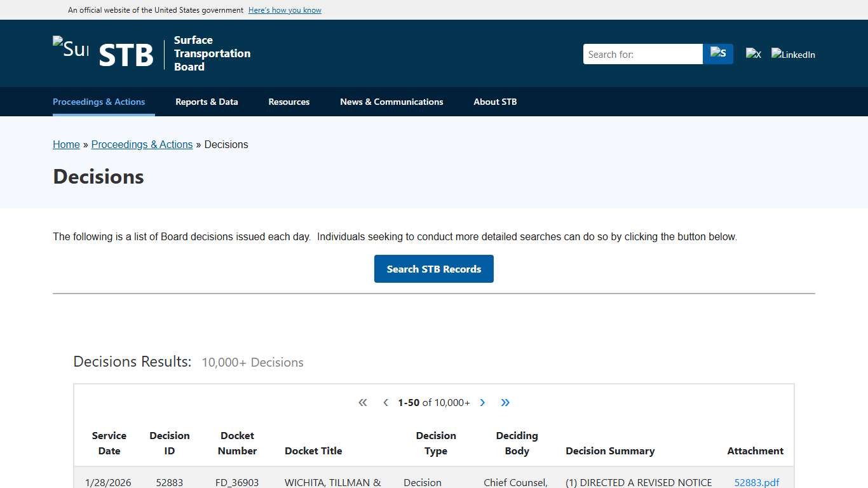
Task: Jump to last page of results
Action: [x=505, y=403]
